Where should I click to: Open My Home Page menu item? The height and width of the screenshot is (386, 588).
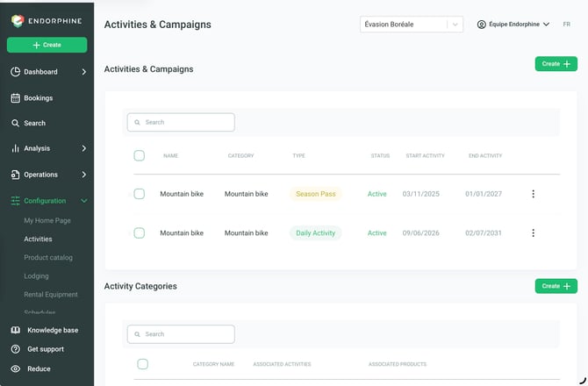click(47, 220)
